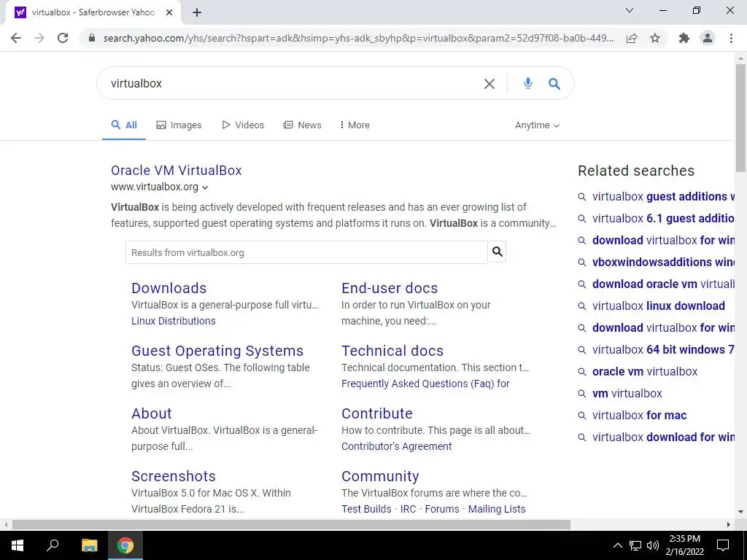Open the Guest Operating Systems link
The height and width of the screenshot is (560, 747).
[217, 351]
